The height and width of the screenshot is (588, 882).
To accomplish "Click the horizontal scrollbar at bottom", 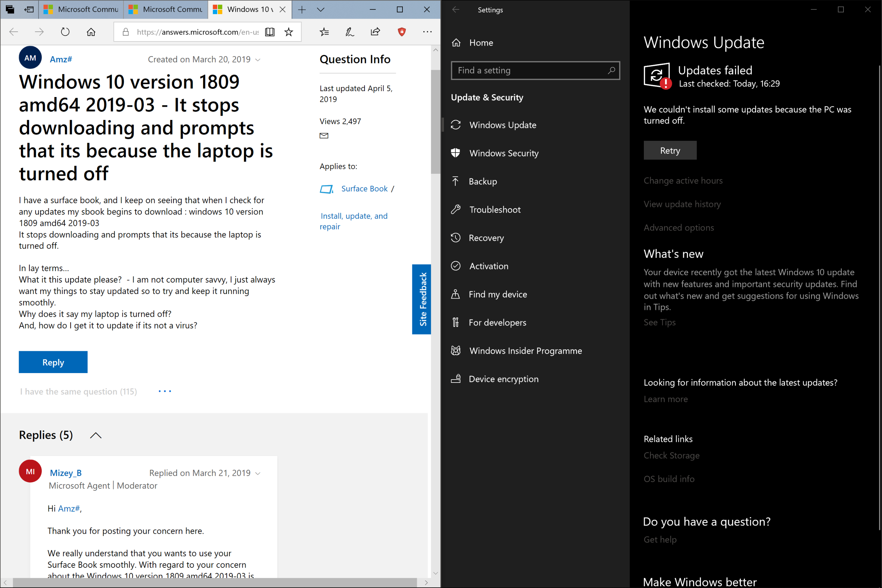I will pyautogui.click(x=215, y=582).
